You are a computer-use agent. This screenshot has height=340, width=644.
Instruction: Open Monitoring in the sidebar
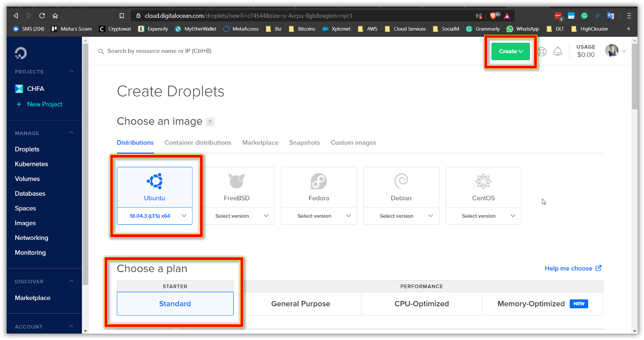pyautogui.click(x=30, y=252)
